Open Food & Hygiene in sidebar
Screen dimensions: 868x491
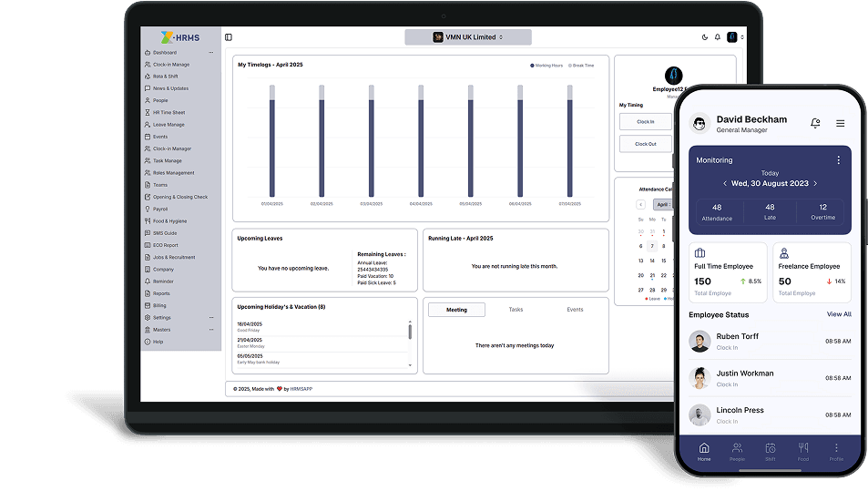click(169, 220)
